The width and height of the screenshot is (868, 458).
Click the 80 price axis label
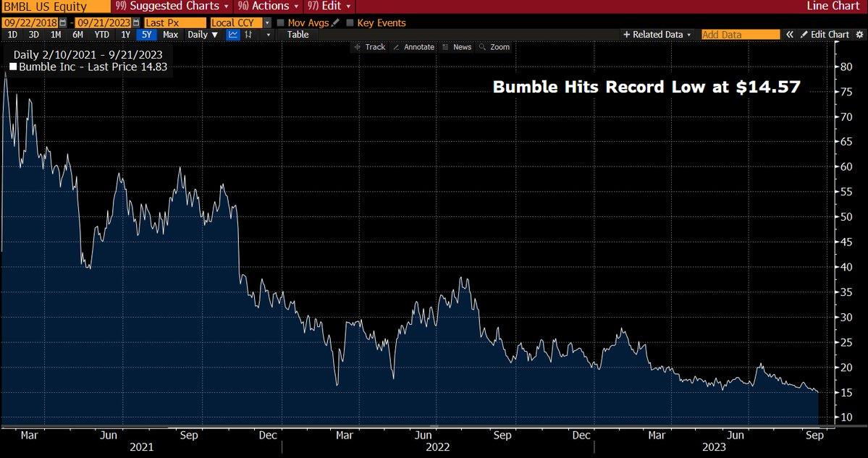(846, 67)
